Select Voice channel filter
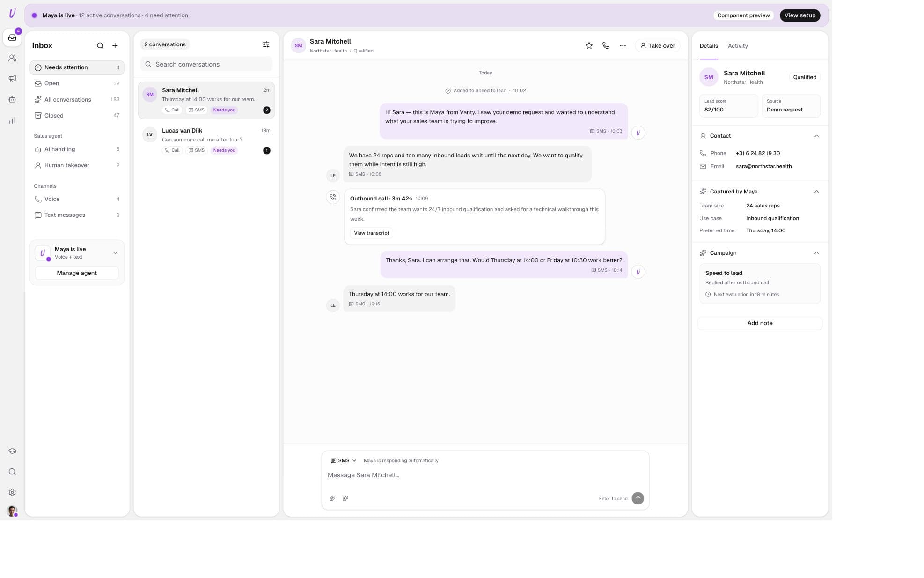The width and height of the screenshot is (924, 578). [x=77, y=199]
